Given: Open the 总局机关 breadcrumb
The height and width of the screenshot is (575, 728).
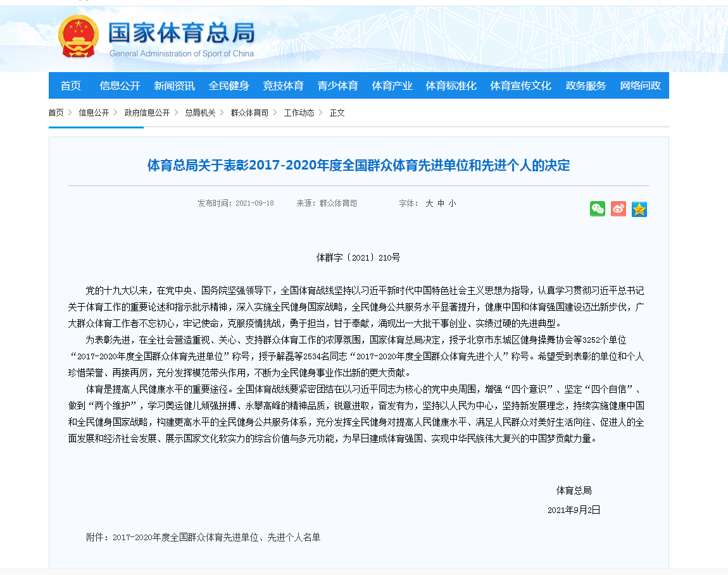Looking at the screenshot, I should (x=200, y=113).
